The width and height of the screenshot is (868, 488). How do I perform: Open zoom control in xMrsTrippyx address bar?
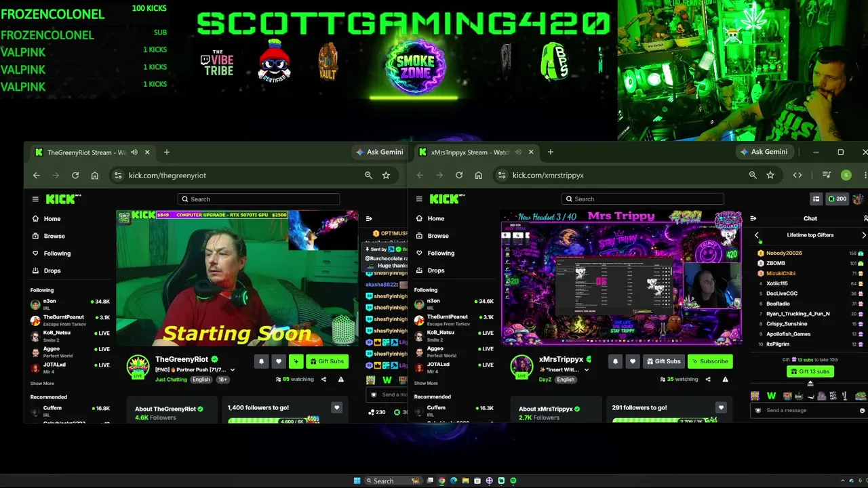[x=753, y=176]
